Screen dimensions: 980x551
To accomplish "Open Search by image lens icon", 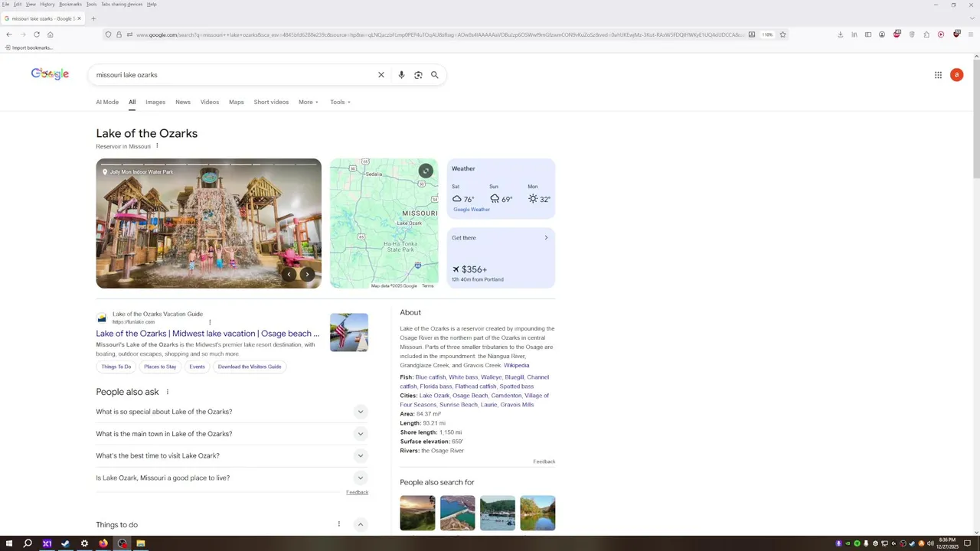I will [x=418, y=75].
